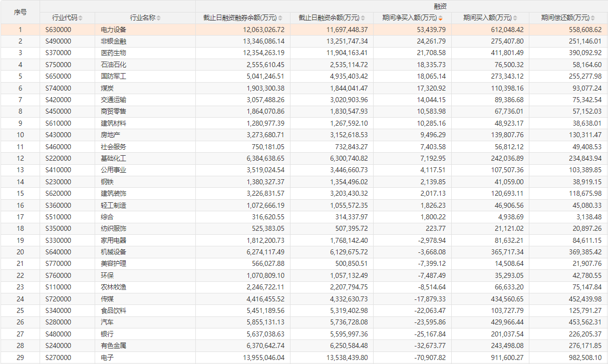Screen dimensions: 608x364
Task: Click sort arrows next to 行业名称
Action: coord(159,18)
